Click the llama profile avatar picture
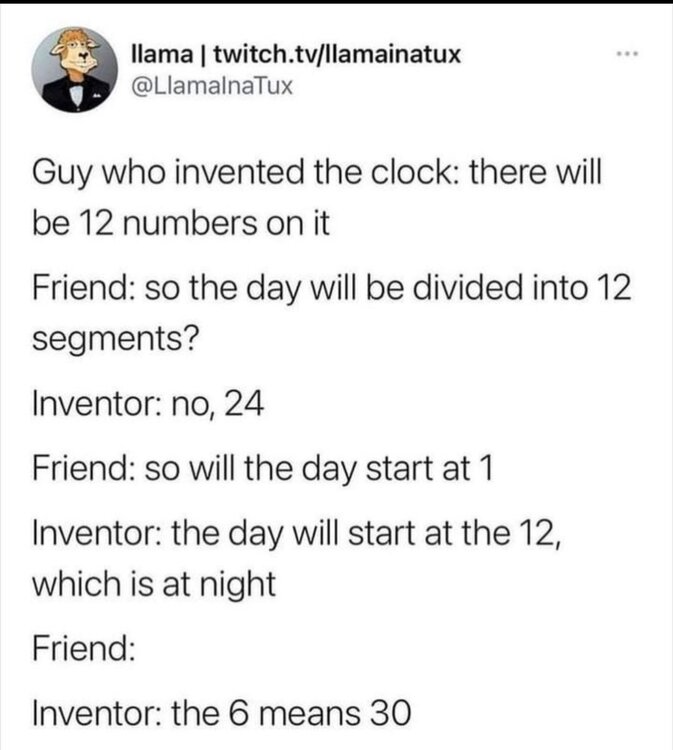673x750 pixels. (70, 68)
